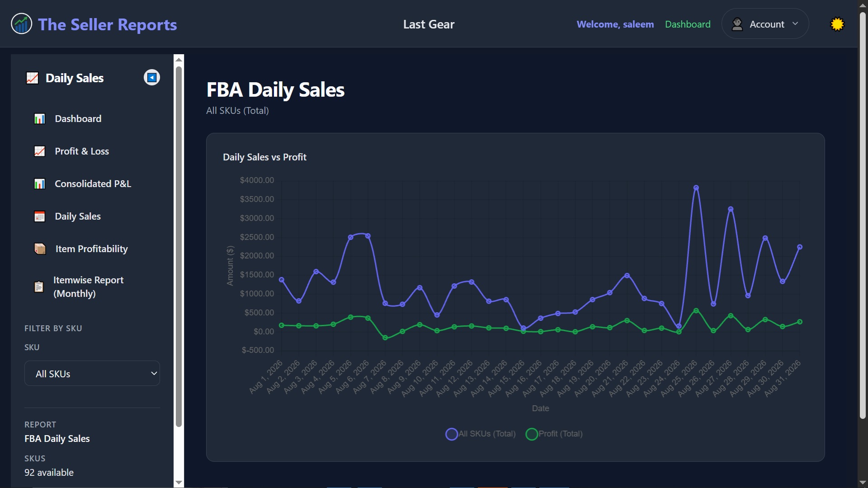Viewport: 868px width, 488px height.
Task: Click the Itemwise Report clipboard icon
Action: tap(39, 287)
